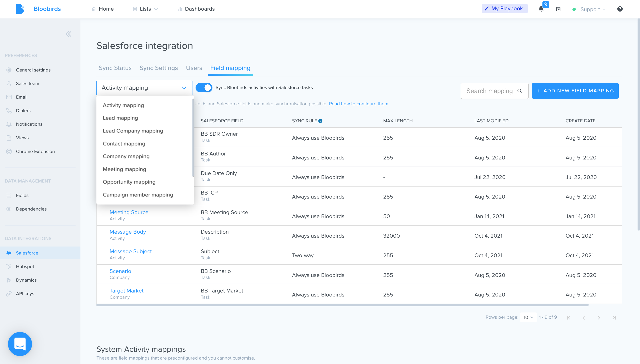
Task: Open General settings in sidebar
Action: pyautogui.click(x=33, y=70)
